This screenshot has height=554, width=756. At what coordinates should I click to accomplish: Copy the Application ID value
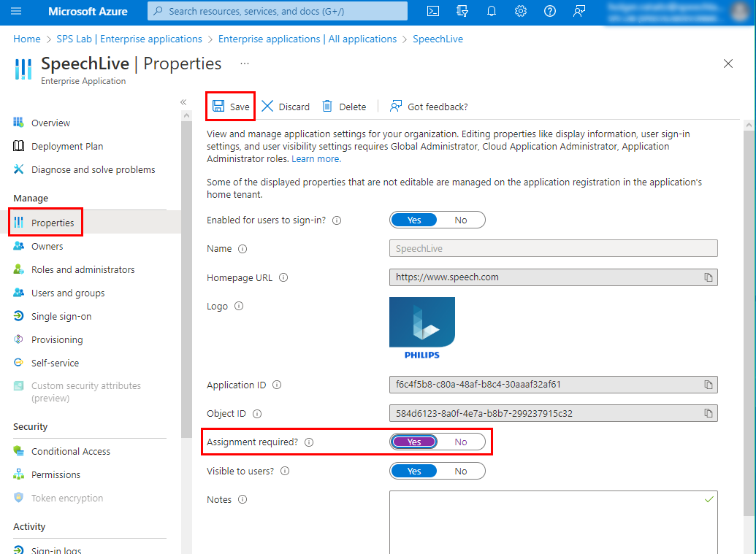[x=708, y=385]
